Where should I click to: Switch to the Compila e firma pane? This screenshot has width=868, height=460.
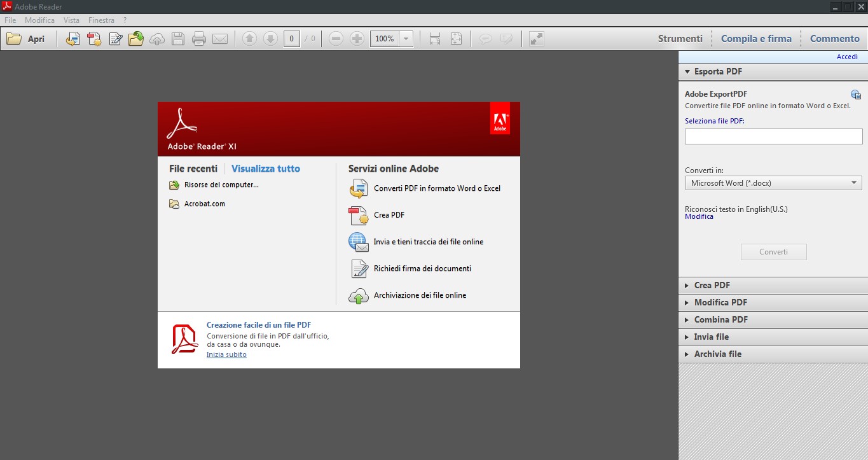tap(756, 39)
